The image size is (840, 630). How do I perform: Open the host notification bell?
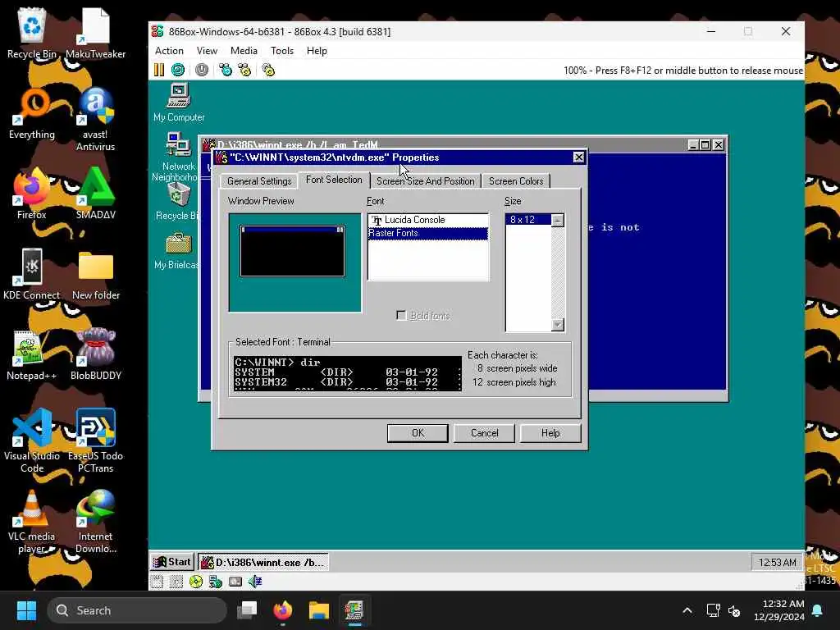(x=818, y=610)
